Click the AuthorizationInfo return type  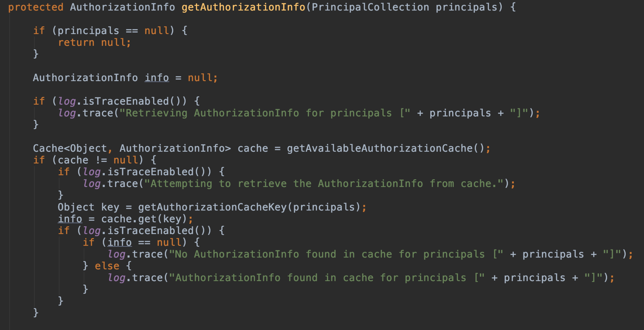point(122,7)
